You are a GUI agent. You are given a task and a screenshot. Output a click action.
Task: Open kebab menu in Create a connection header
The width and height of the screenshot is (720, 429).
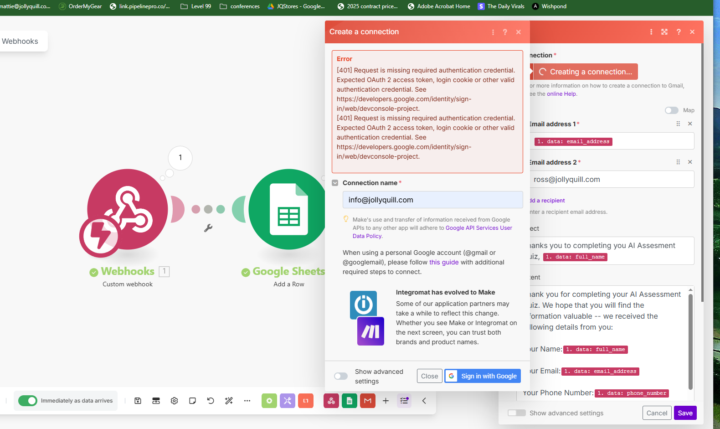click(x=493, y=32)
